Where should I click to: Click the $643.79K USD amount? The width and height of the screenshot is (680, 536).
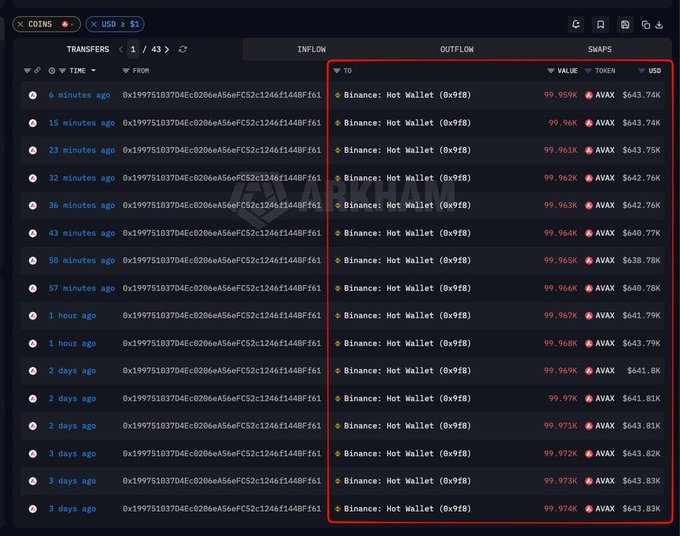641,343
